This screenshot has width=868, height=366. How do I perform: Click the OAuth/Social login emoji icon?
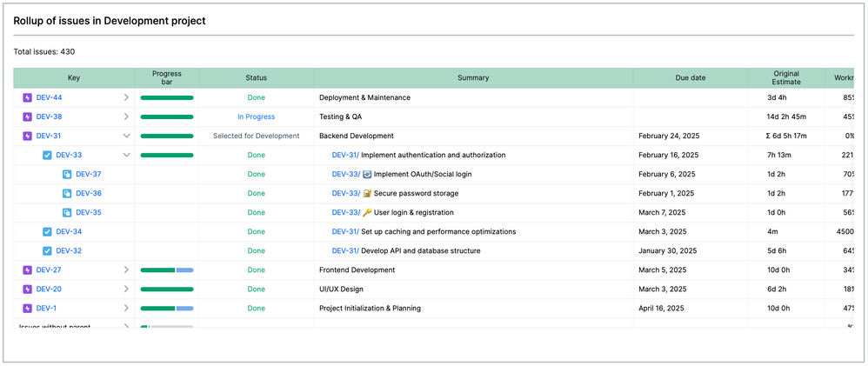[366, 175]
